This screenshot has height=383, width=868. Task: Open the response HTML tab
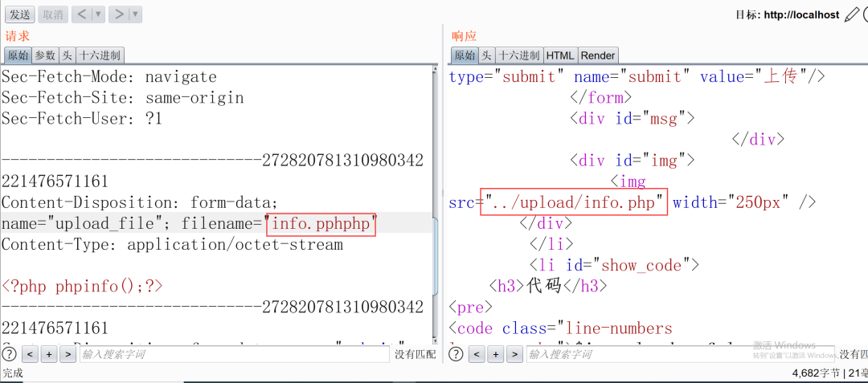tap(560, 55)
